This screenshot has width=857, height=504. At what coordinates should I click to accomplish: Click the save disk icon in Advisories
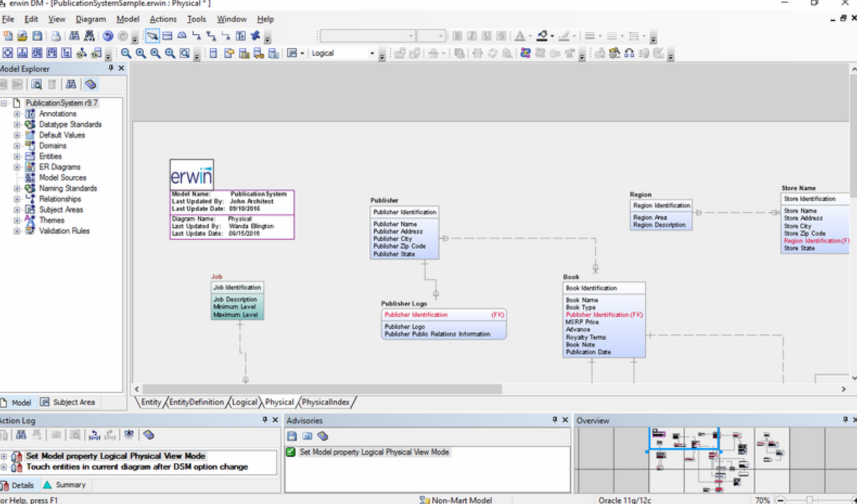(x=292, y=436)
